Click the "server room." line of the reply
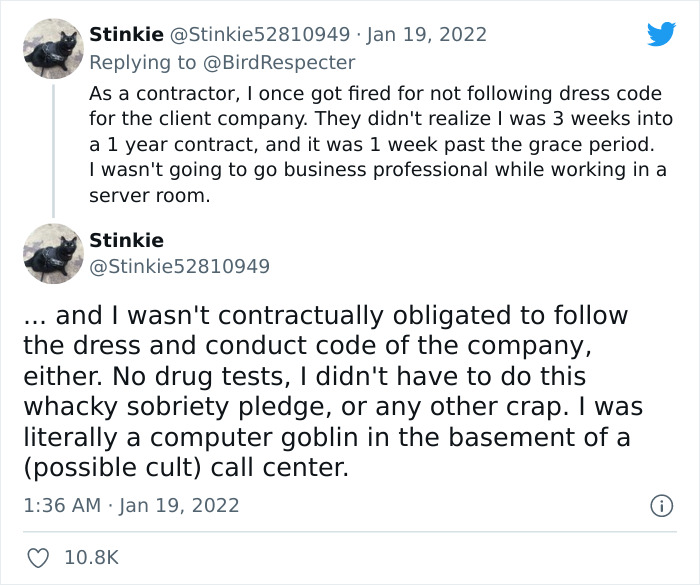The height and width of the screenshot is (585, 700). [149, 196]
